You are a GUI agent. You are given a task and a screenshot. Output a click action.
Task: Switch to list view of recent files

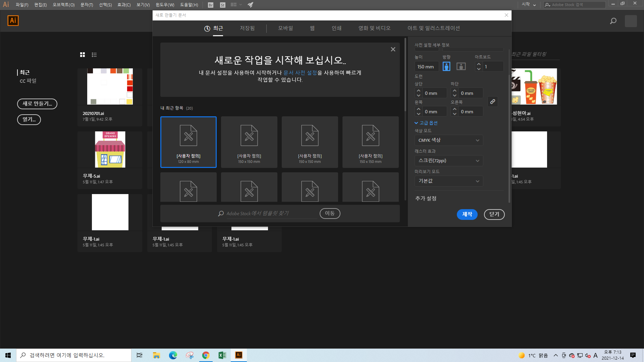point(94,55)
